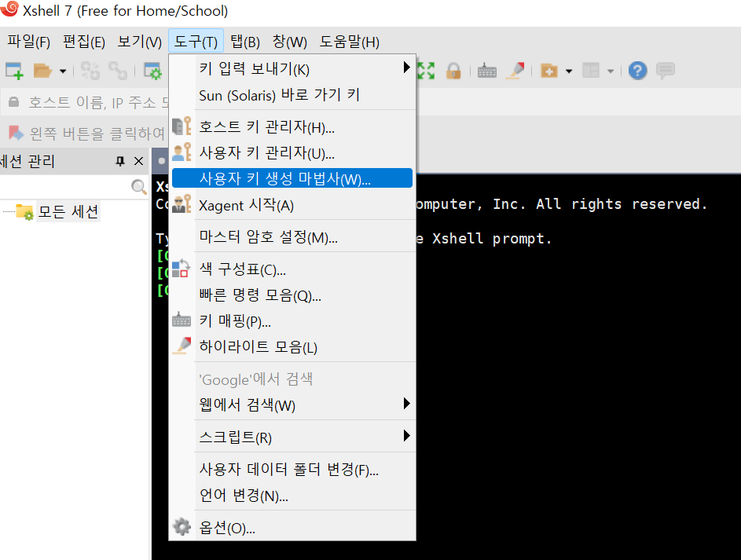Select the 모든 세션 tree folder

(68, 211)
